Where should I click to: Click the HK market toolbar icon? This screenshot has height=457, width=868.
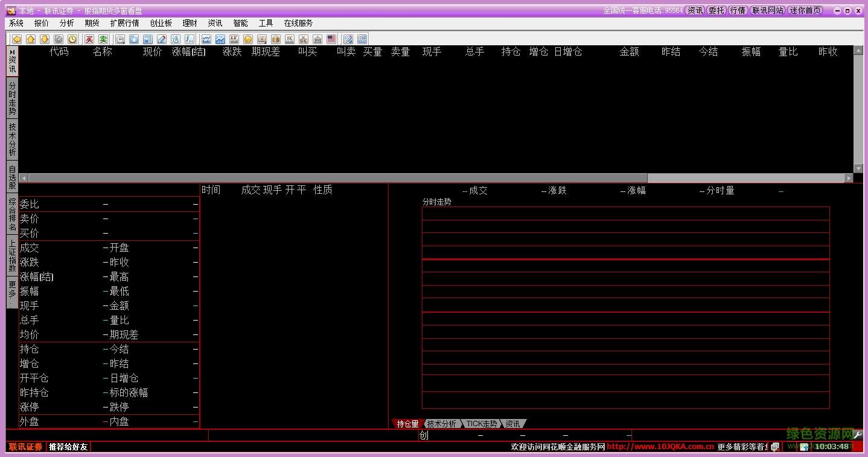coord(290,39)
